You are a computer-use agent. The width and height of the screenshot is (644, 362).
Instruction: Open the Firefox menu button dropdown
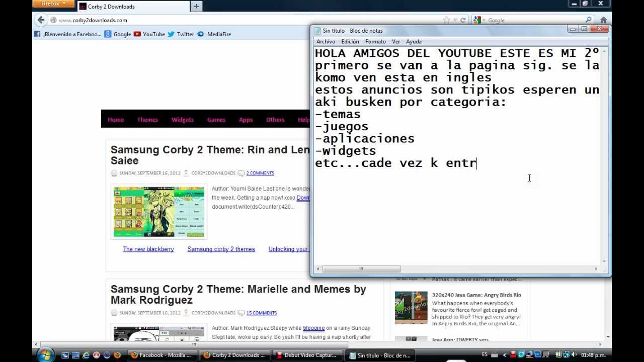(x=53, y=4)
